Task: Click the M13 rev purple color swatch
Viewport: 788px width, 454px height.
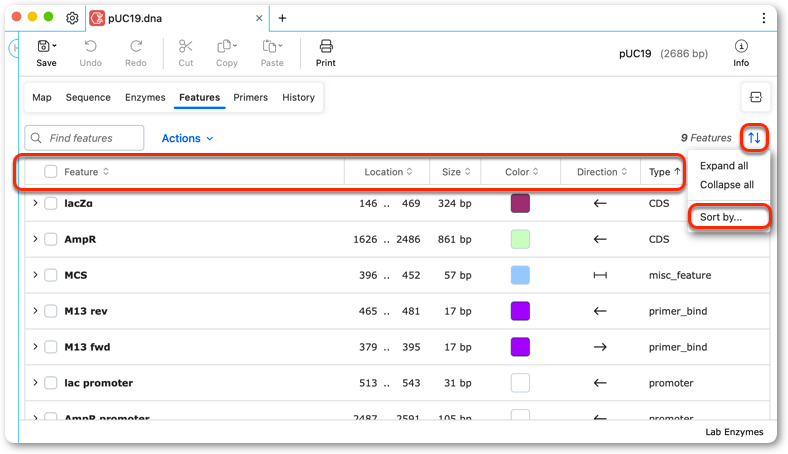Action: (x=520, y=311)
